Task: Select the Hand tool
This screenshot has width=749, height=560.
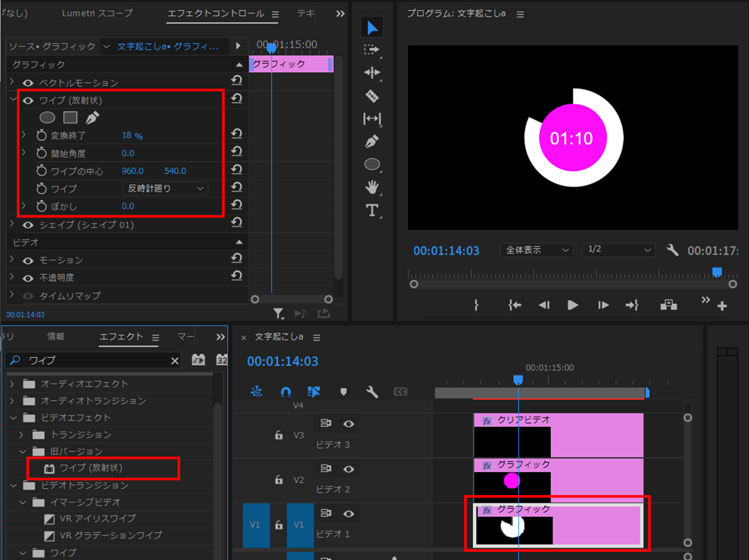Action: click(x=372, y=187)
